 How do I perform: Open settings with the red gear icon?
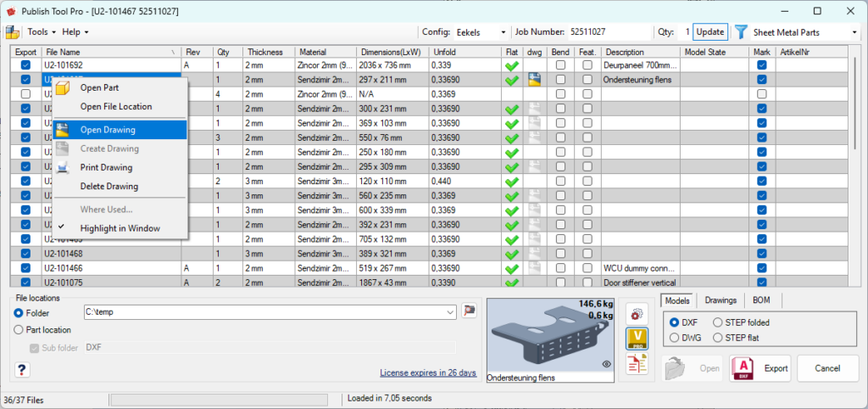click(637, 314)
